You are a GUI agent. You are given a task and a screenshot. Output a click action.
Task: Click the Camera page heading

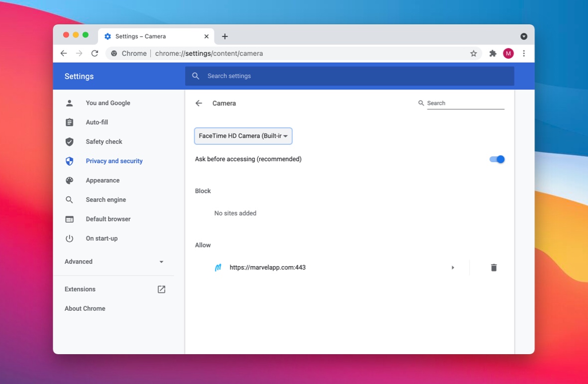pos(224,103)
